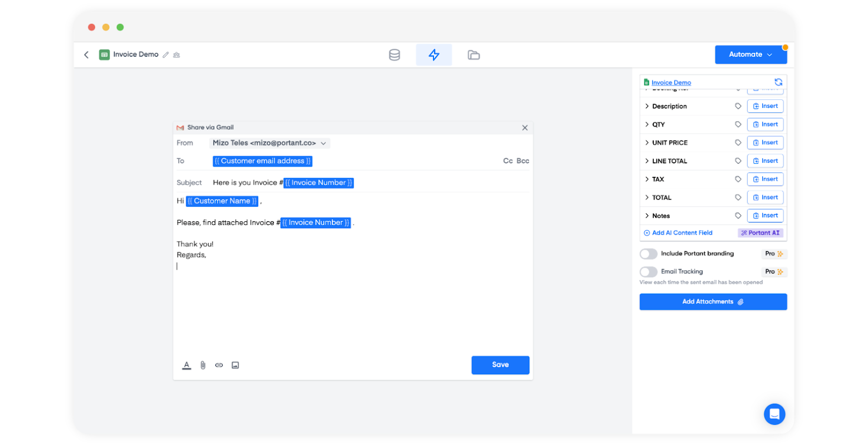Click the Bcc option in To row
Screen dimensions: 868x446
pyautogui.click(x=522, y=161)
